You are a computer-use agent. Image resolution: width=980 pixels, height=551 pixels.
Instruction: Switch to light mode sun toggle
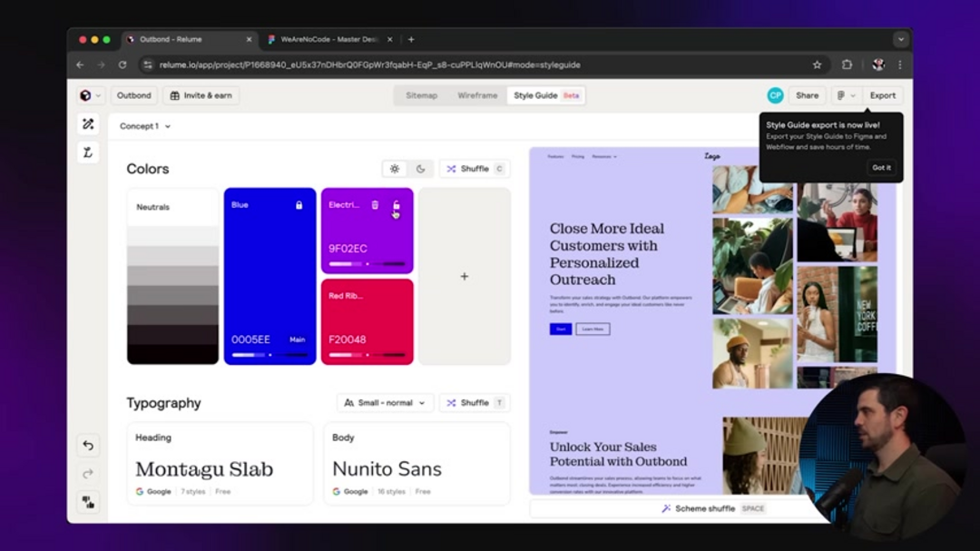pyautogui.click(x=395, y=169)
